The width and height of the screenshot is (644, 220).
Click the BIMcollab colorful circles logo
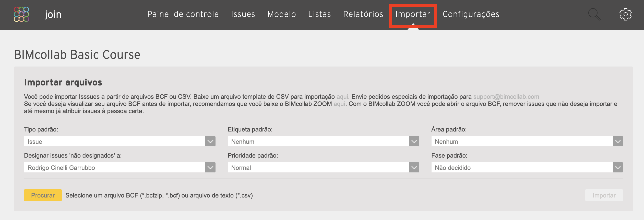21,14
